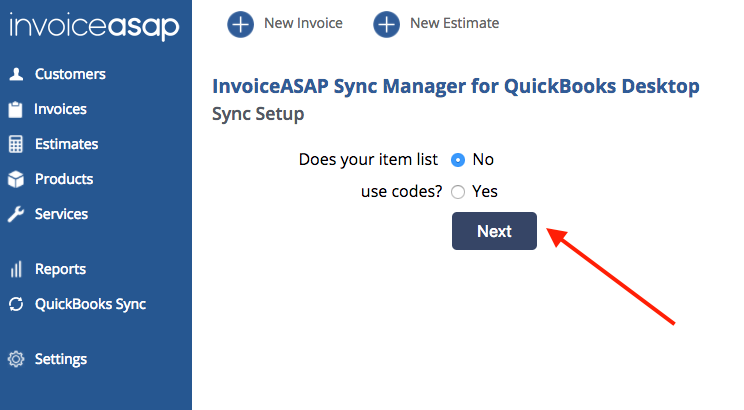Click the Services wrench icon
This screenshot has width=744, height=410.
click(x=16, y=215)
